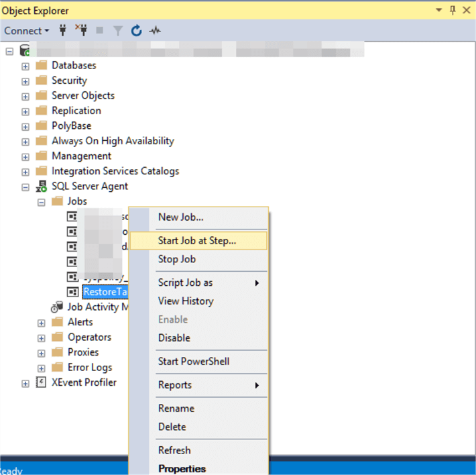This screenshot has width=476, height=475.
Task: Collapse the Jobs folder
Action: pos(42,203)
